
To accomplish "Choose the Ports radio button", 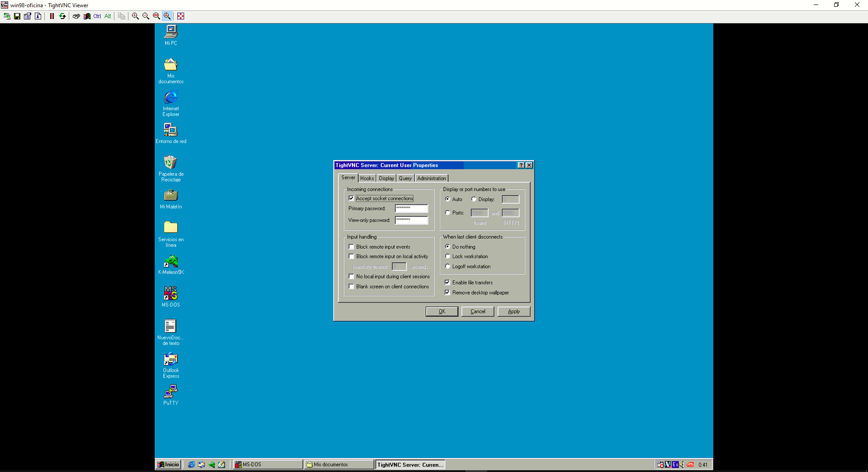I will coord(447,212).
